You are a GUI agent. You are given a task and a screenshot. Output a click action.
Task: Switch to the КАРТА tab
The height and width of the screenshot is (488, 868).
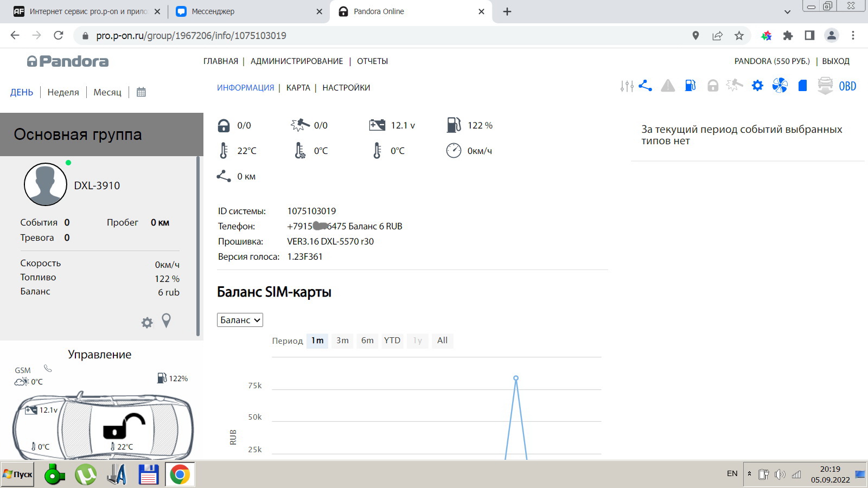point(298,88)
